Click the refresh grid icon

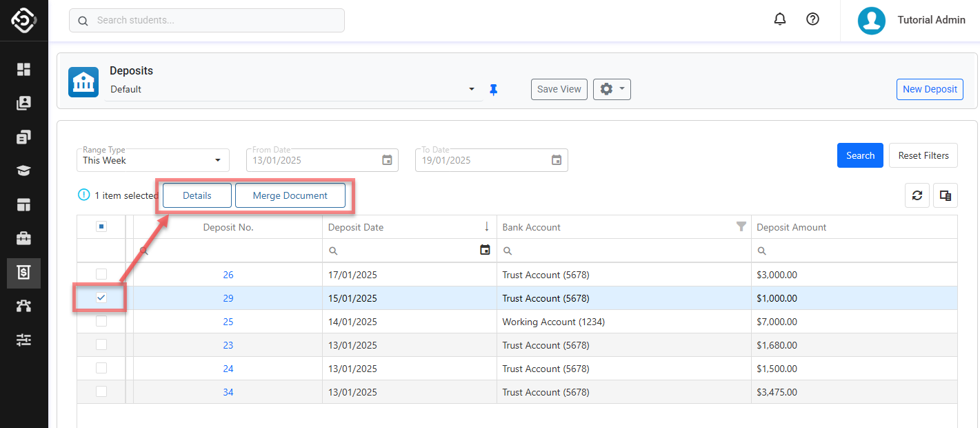[917, 195]
